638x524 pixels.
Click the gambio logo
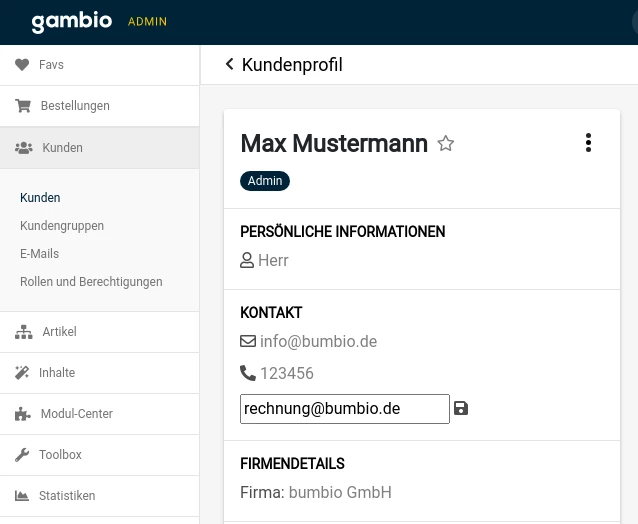tap(72, 22)
